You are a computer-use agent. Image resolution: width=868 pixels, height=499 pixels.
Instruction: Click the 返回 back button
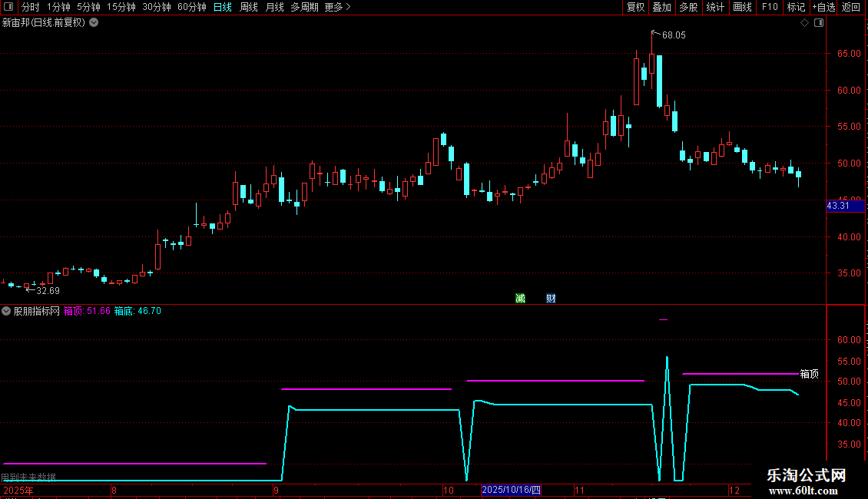coord(851,7)
